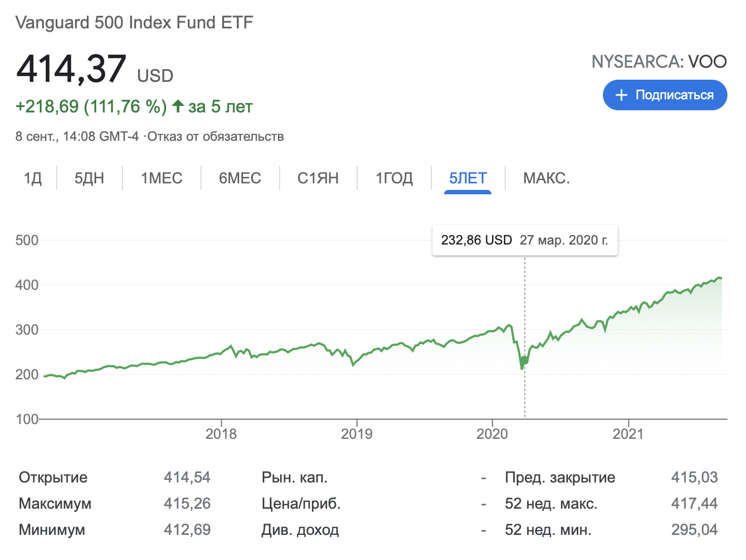Click the 400 value on y-axis
This screenshot has height=560, width=746.
tap(27, 285)
